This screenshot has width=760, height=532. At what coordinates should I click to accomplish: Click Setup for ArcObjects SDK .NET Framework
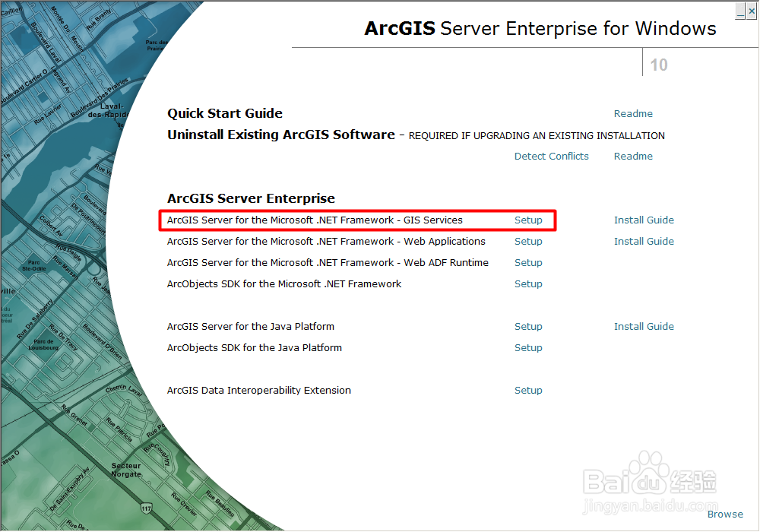pyautogui.click(x=528, y=284)
